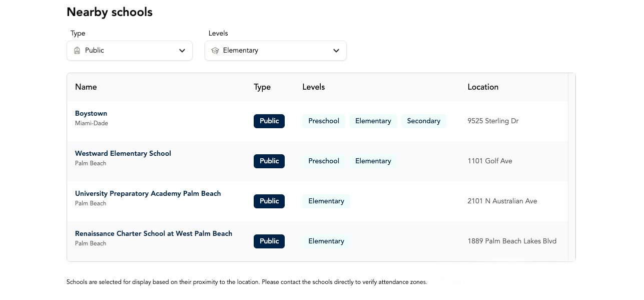Click Elementary tag for University Preparatory Academy
Screen dimensions: 644x300
tap(326, 201)
